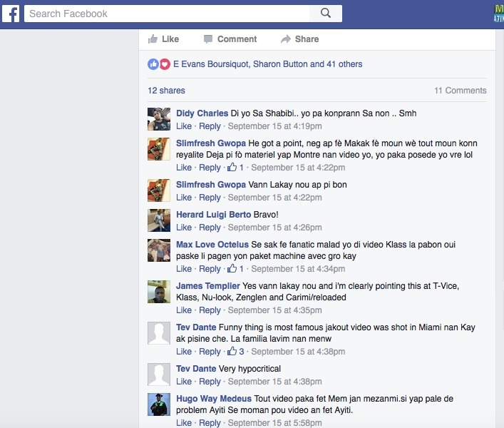The height and width of the screenshot is (428, 504).
Task: Open Max Love Octelus profile picture
Action: pos(159,250)
